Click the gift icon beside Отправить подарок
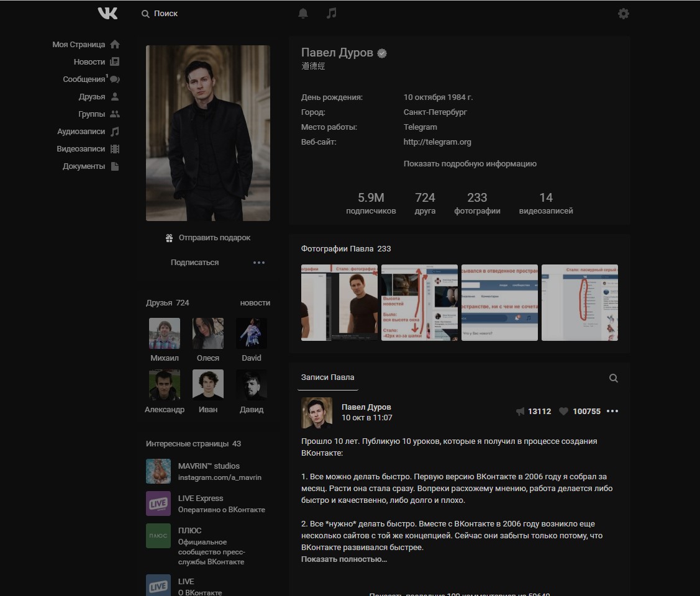The width and height of the screenshot is (700, 596). point(169,238)
